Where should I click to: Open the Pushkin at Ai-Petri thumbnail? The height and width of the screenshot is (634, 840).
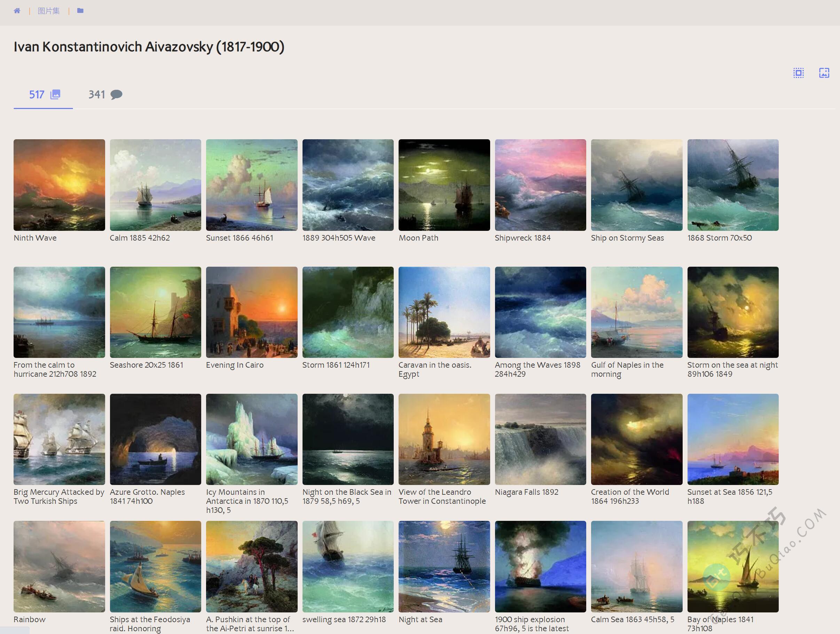[x=252, y=566]
